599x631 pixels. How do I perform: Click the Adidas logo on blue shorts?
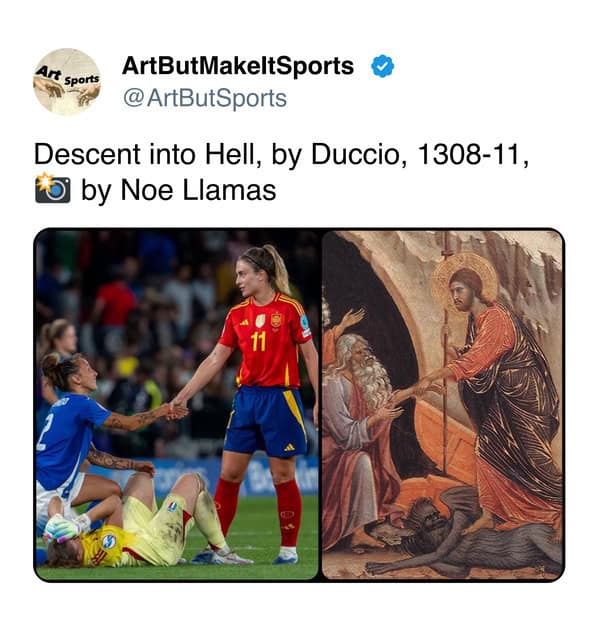[289, 447]
